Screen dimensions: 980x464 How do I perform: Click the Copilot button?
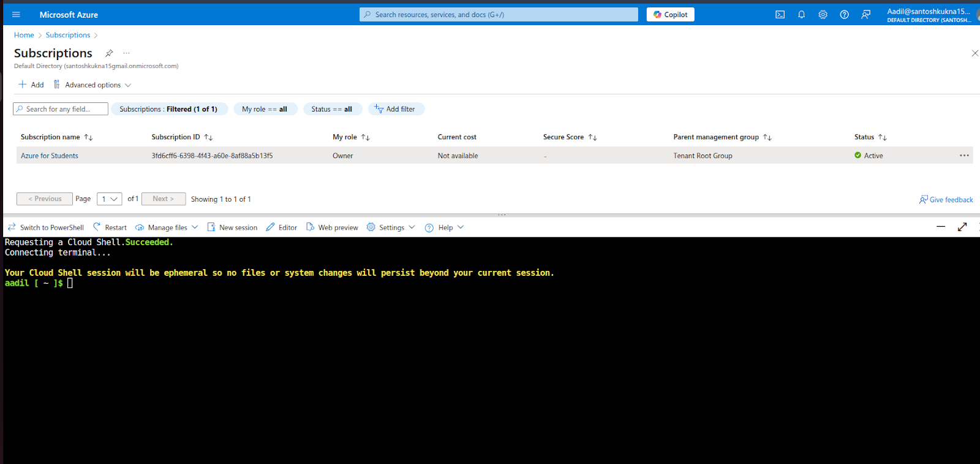(x=670, y=15)
